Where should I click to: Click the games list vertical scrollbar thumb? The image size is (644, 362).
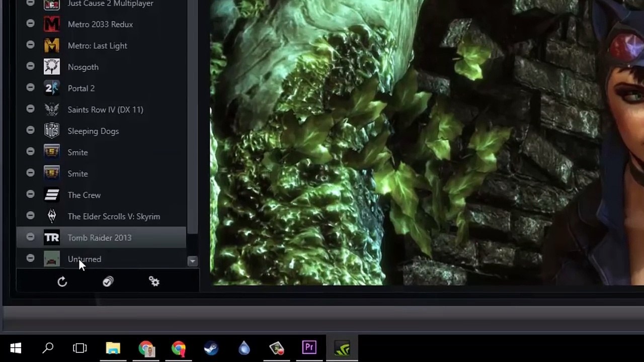tap(192, 116)
